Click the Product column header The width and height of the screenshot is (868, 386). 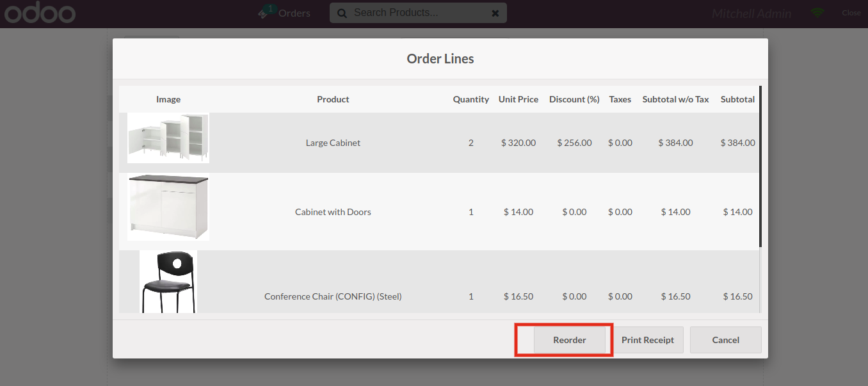333,99
